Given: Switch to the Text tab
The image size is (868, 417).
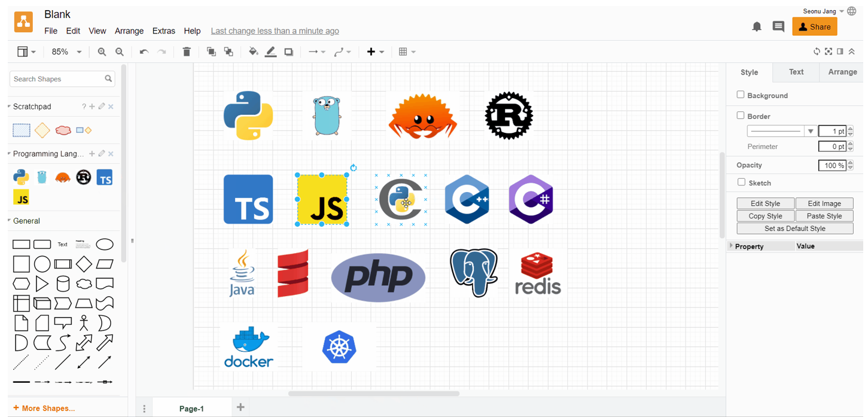Looking at the screenshot, I should (796, 72).
